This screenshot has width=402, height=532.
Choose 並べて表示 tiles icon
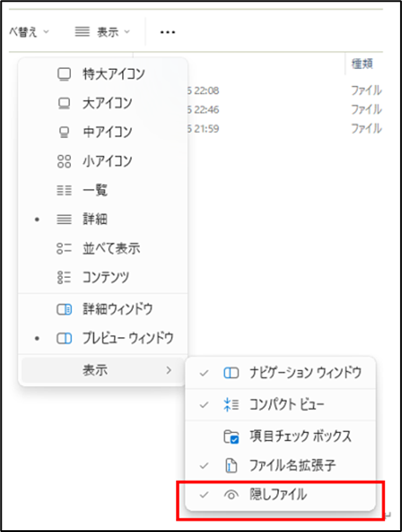[64, 249]
